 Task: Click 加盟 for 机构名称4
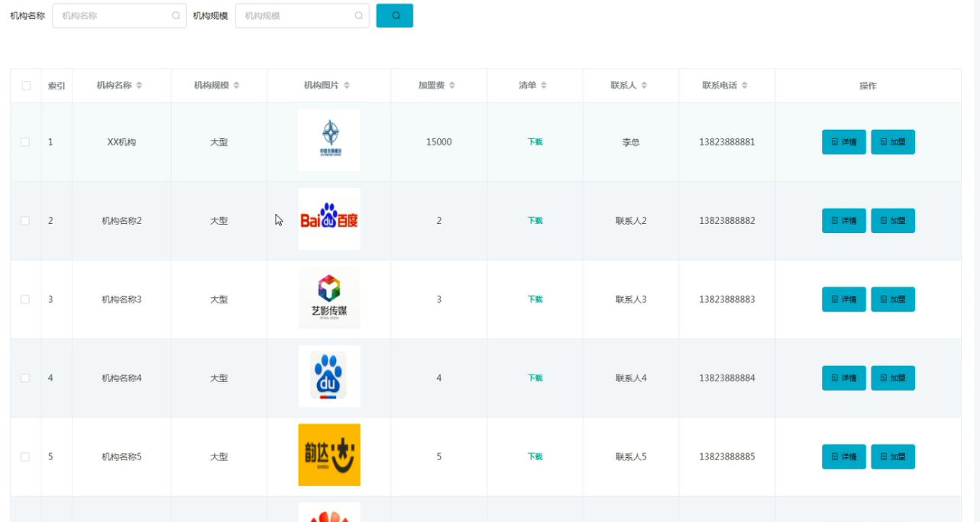coord(893,378)
